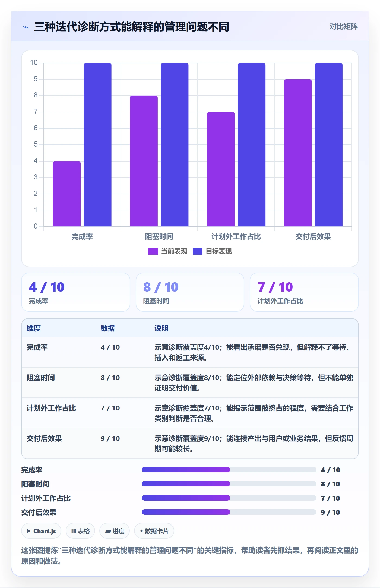Click the 阻塞时间 progress bar
The width and height of the screenshot is (380, 588).
tap(229, 484)
